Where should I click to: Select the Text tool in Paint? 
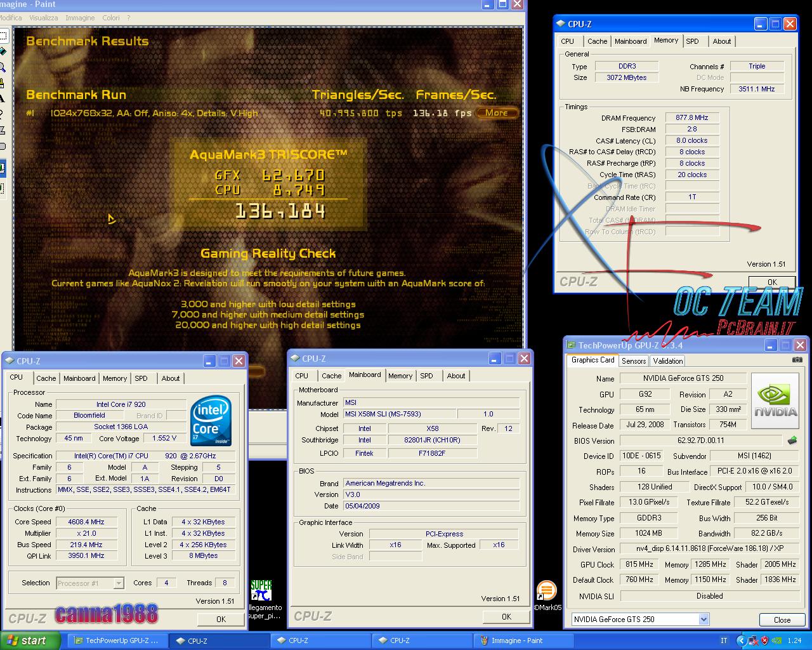[x=3, y=99]
